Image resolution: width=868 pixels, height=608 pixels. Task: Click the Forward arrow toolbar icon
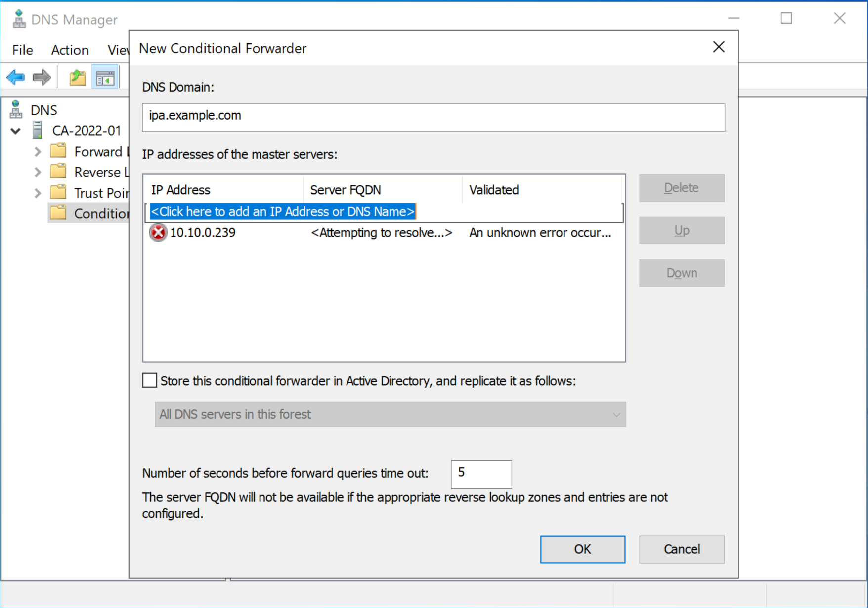pyautogui.click(x=42, y=78)
